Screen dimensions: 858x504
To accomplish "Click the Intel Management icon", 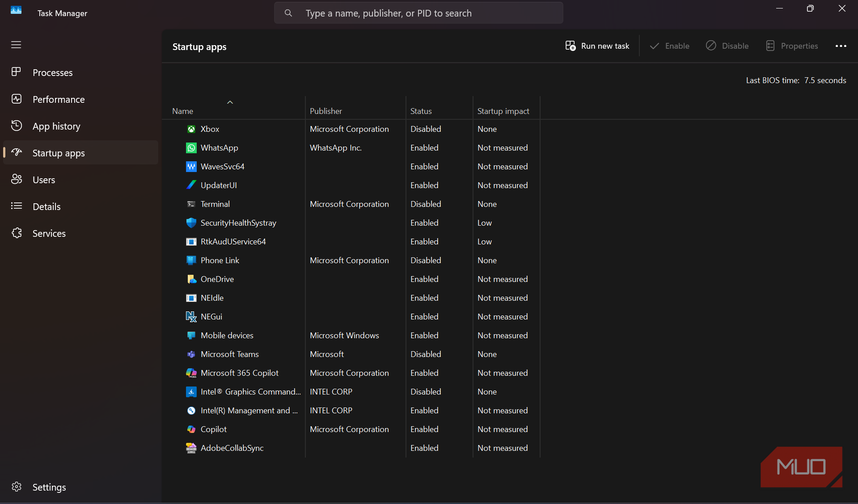I will pyautogui.click(x=191, y=411).
